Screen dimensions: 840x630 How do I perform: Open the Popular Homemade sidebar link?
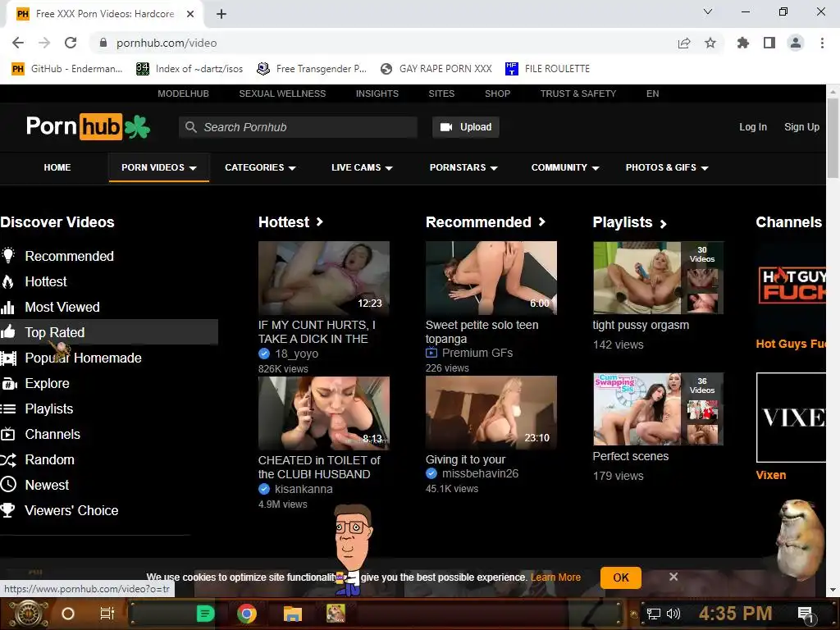coord(83,358)
